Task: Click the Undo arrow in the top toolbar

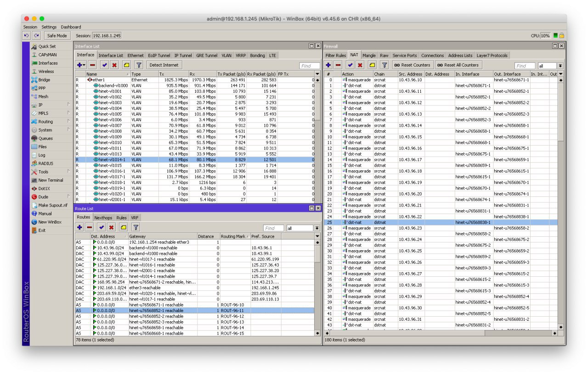Action: tap(27, 36)
